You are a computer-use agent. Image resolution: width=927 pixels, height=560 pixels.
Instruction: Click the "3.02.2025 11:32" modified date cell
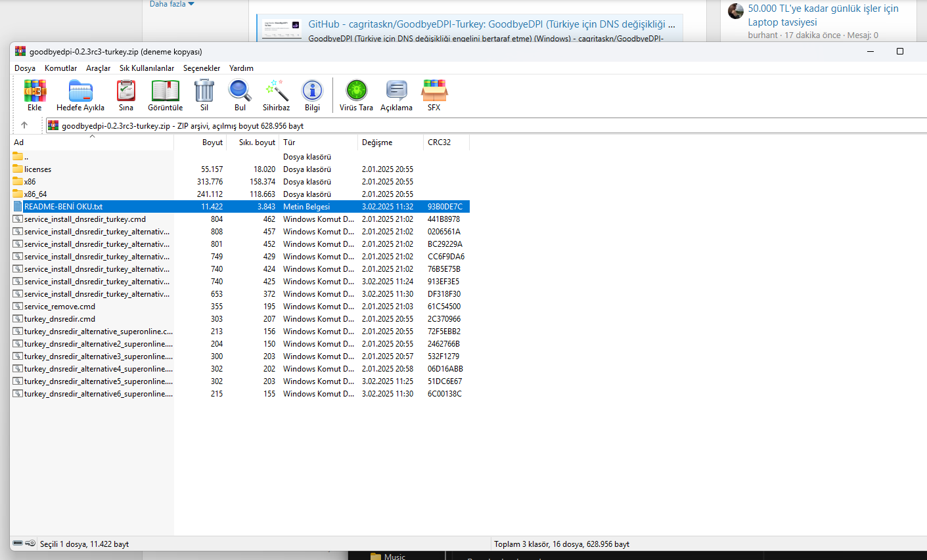pyautogui.click(x=388, y=207)
